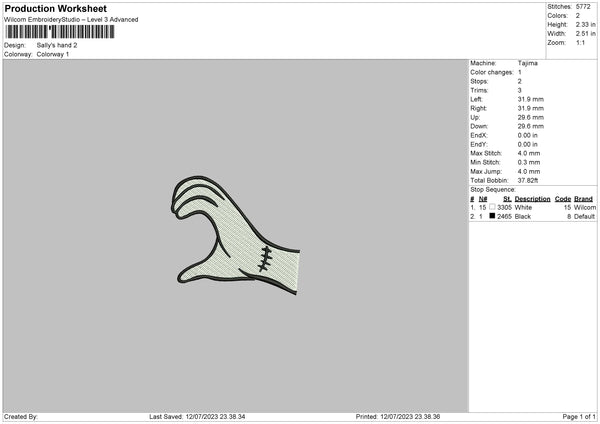Click the Production Worksheet heading

pos(55,8)
